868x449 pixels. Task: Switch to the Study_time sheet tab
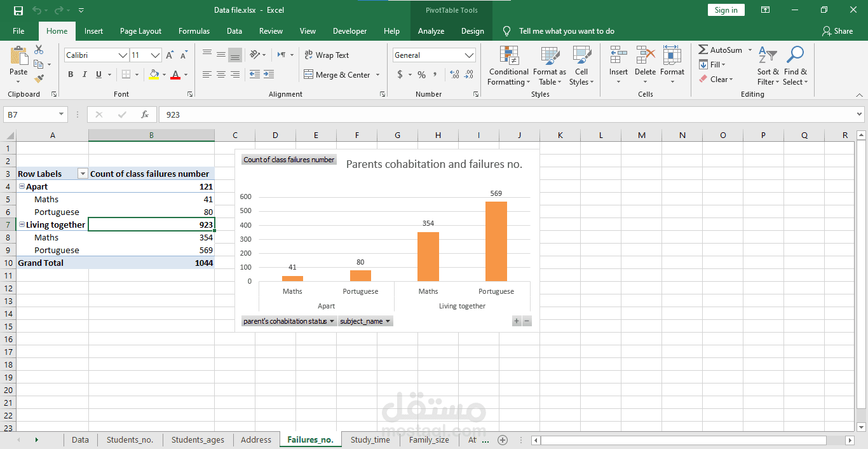[x=370, y=439]
